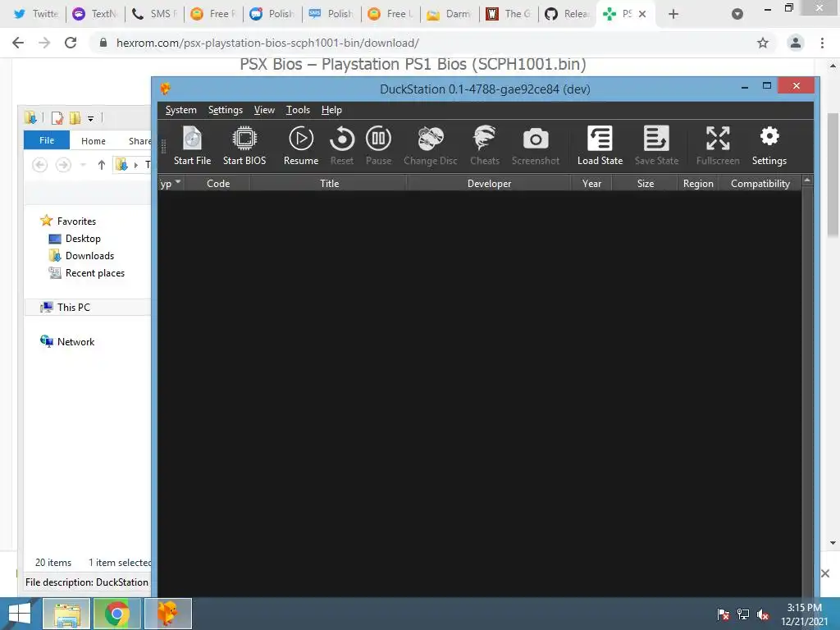Sort by the Year column header
Image resolution: width=840 pixels, height=630 pixels.
point(591,183)
